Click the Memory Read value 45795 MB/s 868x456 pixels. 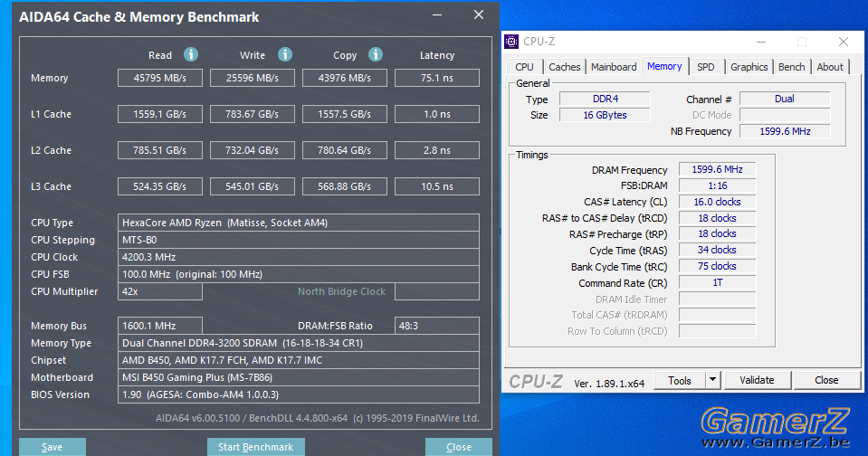pyautogui.click(x=160, y=78)
